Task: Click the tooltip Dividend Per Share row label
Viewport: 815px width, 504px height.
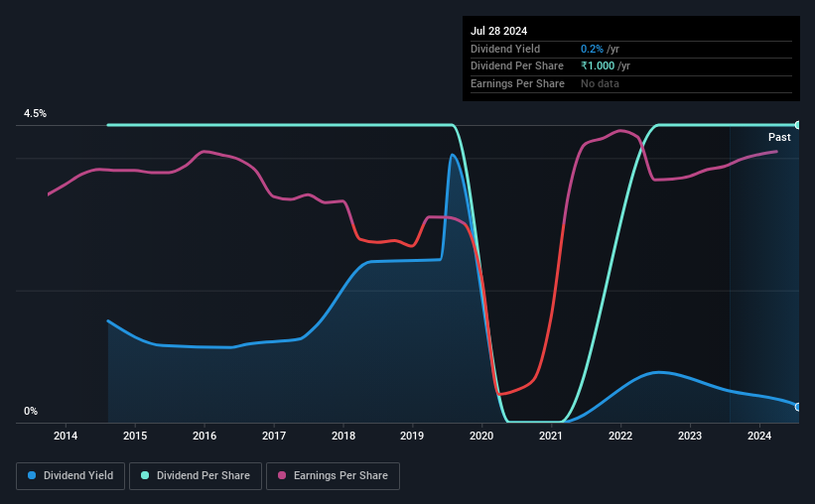Action: (x=516, y=66)
